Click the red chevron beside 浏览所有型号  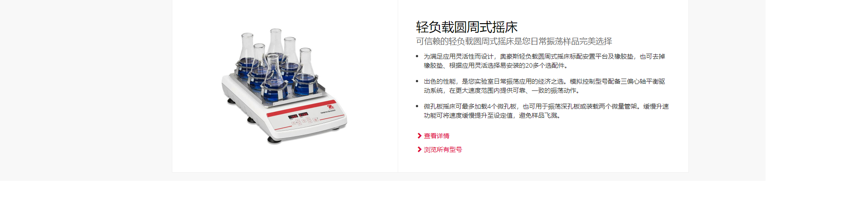(x=419, y=149)
